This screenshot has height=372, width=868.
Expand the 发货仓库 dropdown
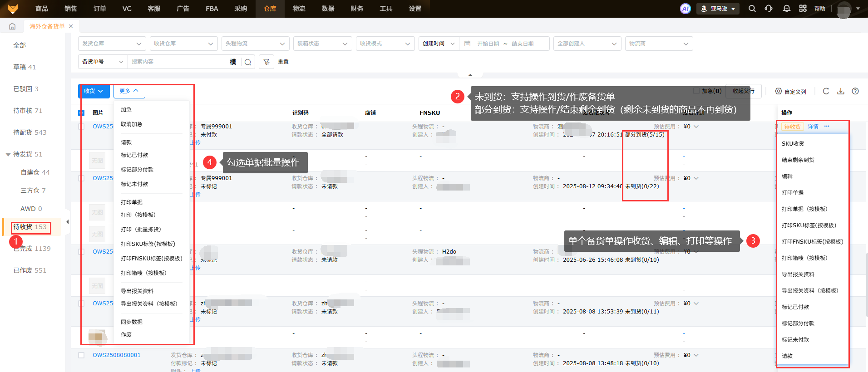112,44
